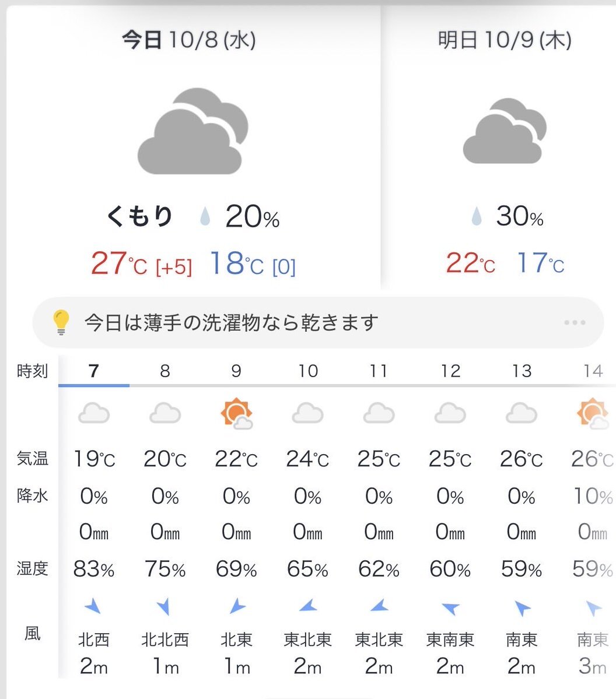
Task: Click the wind arrow above 東南東
Action: click(x=450, y=608)
